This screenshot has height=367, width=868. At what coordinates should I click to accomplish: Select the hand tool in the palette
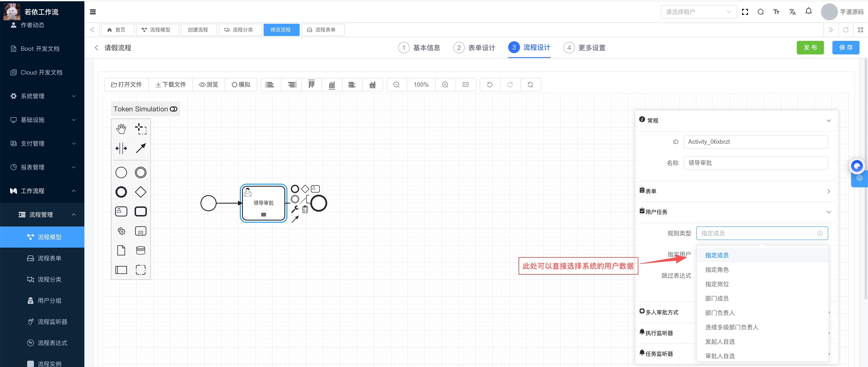[x=121, y=128]
